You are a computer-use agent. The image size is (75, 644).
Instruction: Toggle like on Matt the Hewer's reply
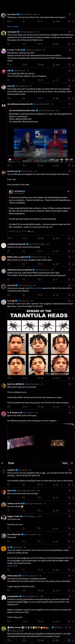pos(40,407)
